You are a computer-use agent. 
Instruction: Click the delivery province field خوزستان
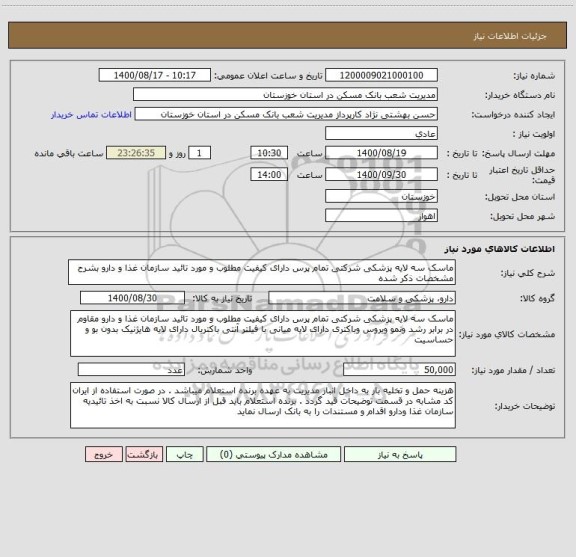(381, 196)
